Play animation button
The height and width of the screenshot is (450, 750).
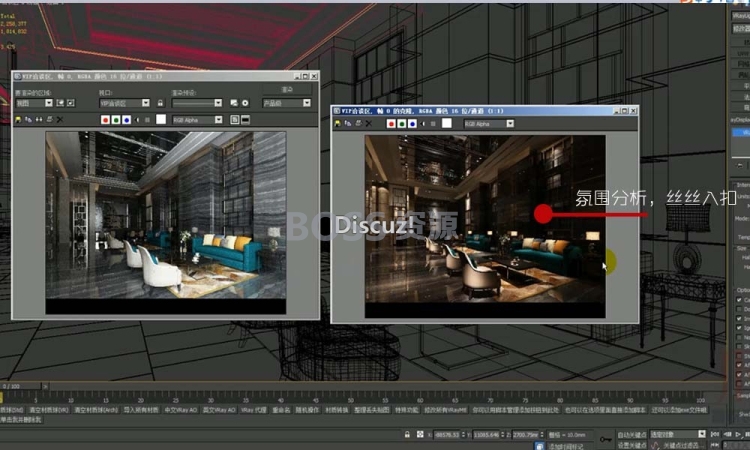[739, 434]
